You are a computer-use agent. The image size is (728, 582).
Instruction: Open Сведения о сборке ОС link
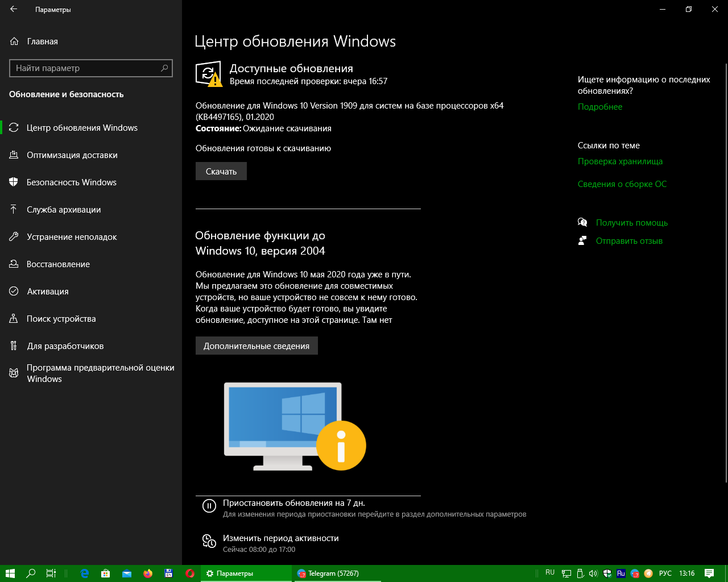click(x=622, y=184)
